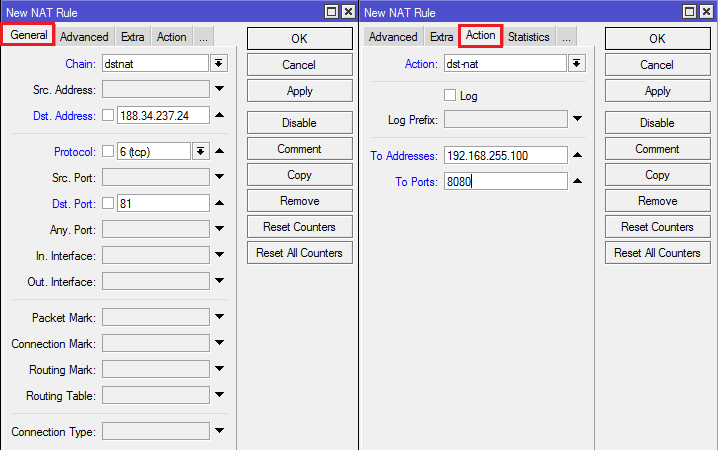Click the To Addresses input field
Screen dimensions: 719x450
[505, 156]
